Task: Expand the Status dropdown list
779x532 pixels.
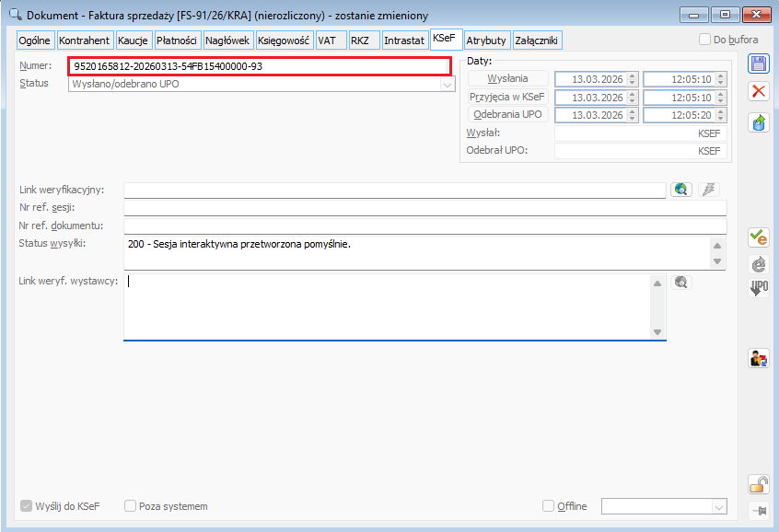Action: coord(448,84)
